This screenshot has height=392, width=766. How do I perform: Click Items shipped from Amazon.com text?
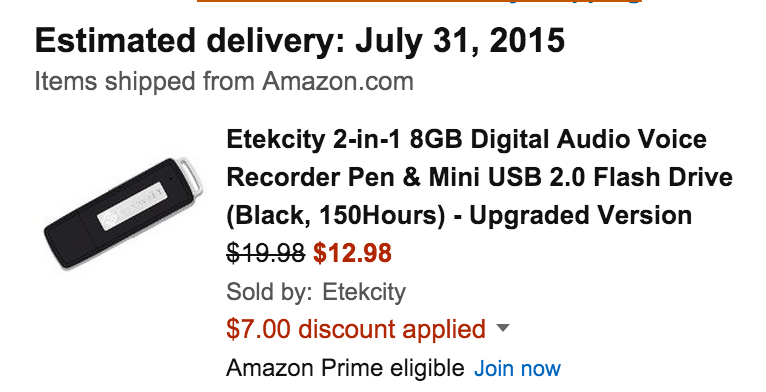tap(224, 81)
